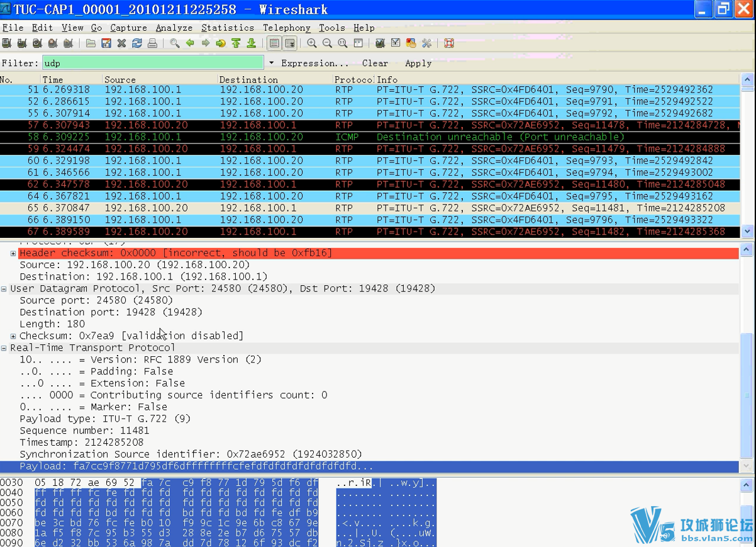Open the filter history dropdown arrow
The width and height of the screenshot is (756, 547).
click(x=272, y=64)
